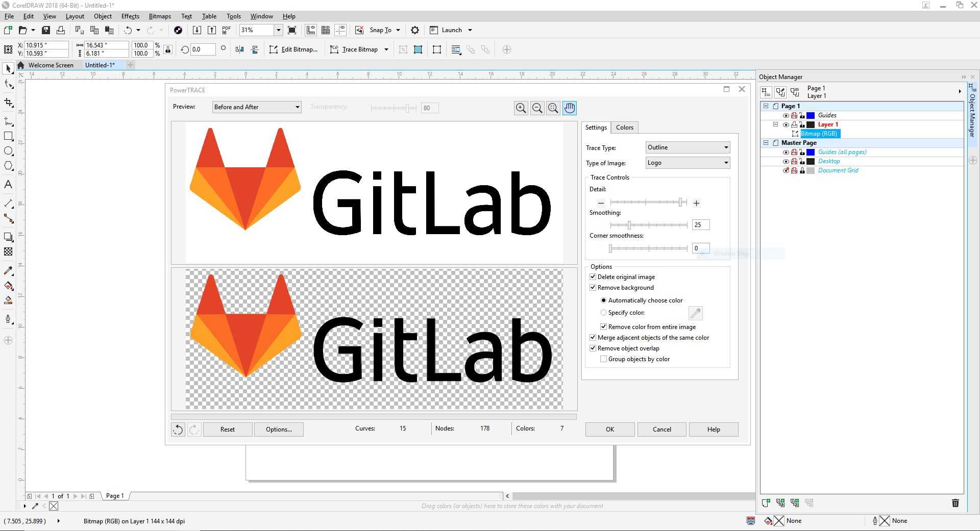Toggle Remove color from entire image
The width and height of the screenshot is (980, 531).
pos(603,327)
